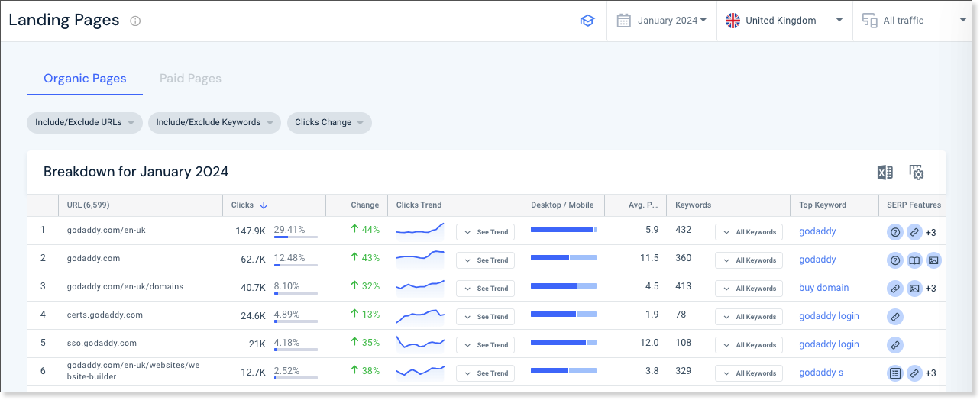Click link SERP icon for godaddy.com/en-uk

tap(914, 232)
